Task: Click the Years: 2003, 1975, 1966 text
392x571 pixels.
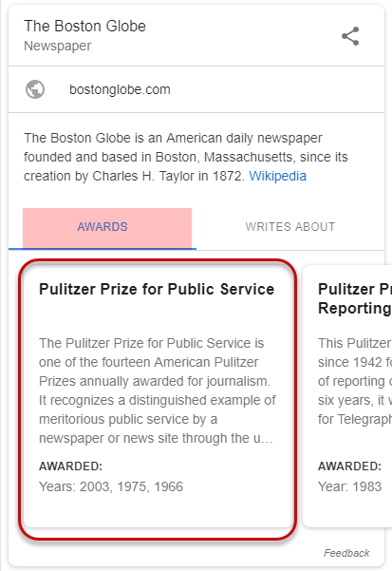Action: pyautogui.click(x=111, y=486)
